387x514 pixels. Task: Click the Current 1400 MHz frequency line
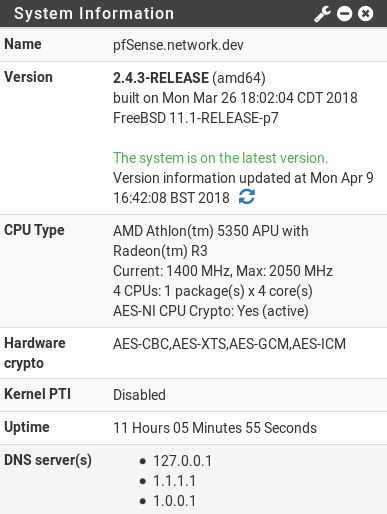[223, 271]
